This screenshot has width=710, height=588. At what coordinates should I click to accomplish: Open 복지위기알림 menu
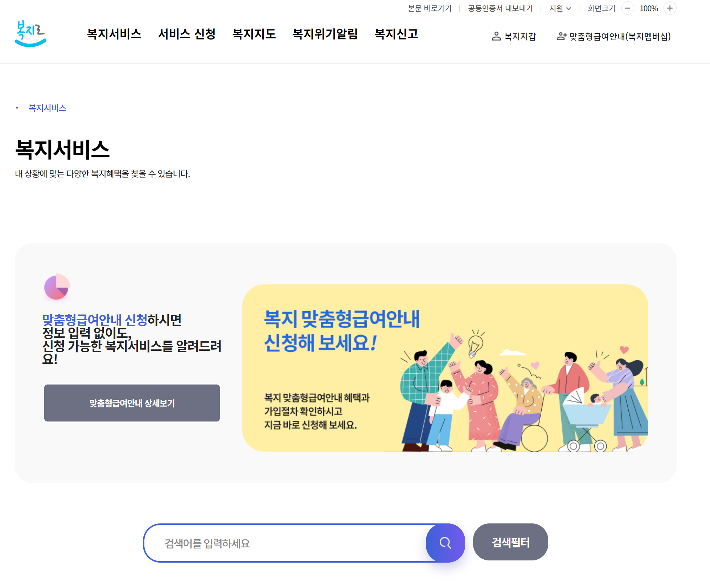point(325,34)
